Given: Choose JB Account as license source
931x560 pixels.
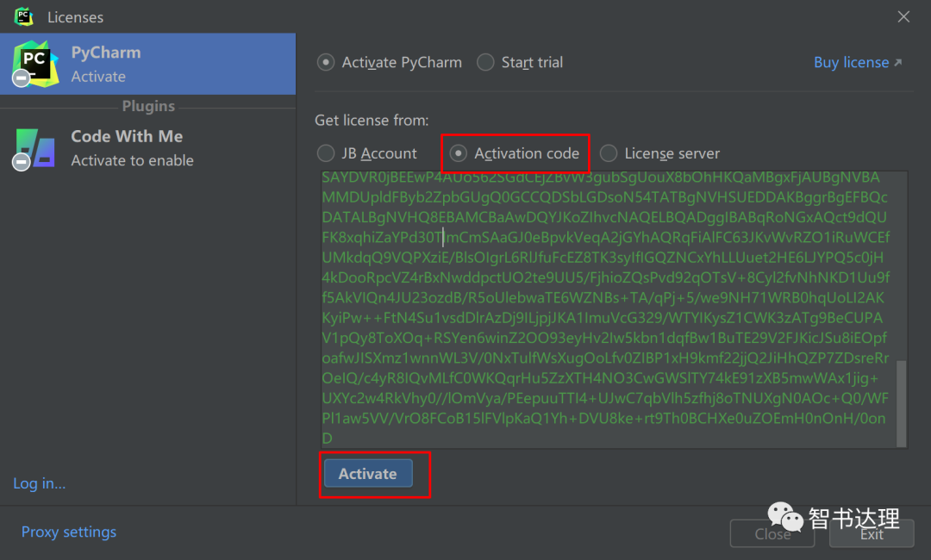Looking at the screenshot, I should click(x=326, y=153).
